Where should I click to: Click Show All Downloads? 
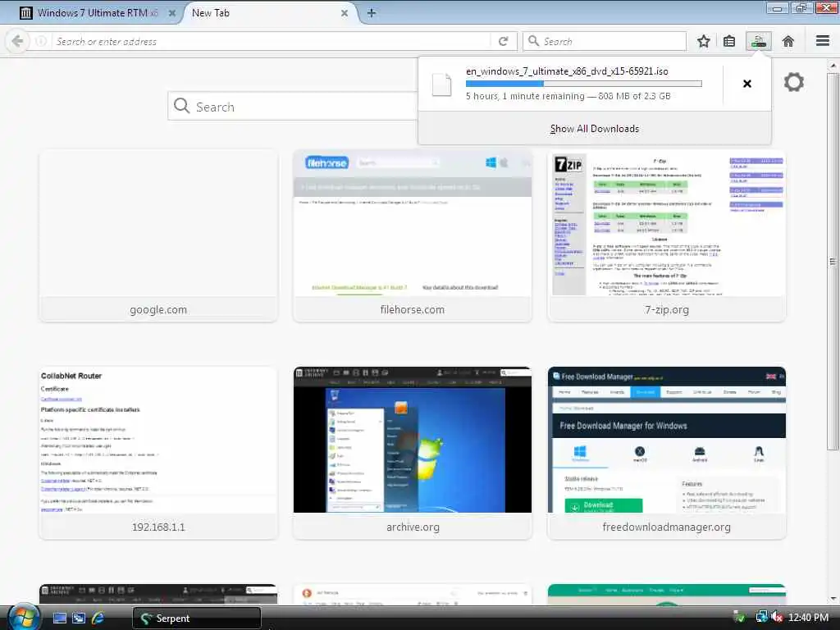(595, 129)
